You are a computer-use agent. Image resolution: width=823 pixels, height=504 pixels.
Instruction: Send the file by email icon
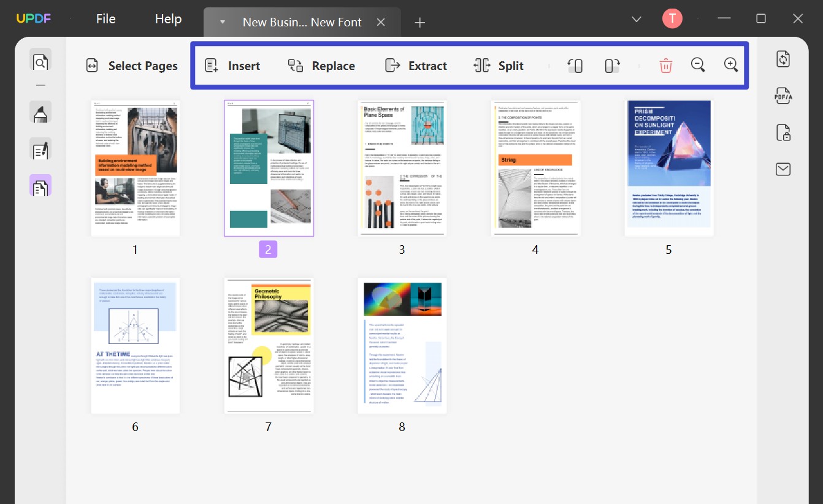click(783, 169)
